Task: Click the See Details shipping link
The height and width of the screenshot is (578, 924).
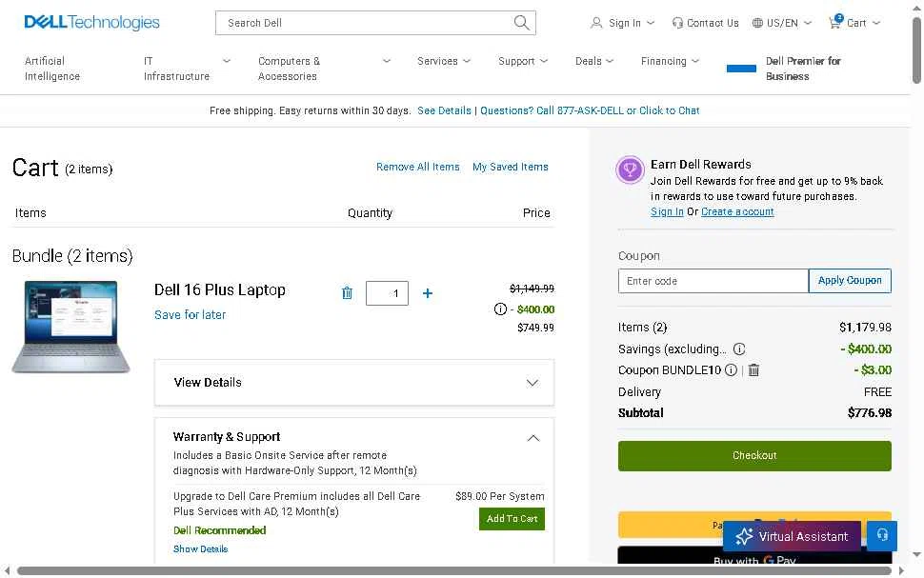Action: pyautogui.click(x=444, y=110)
